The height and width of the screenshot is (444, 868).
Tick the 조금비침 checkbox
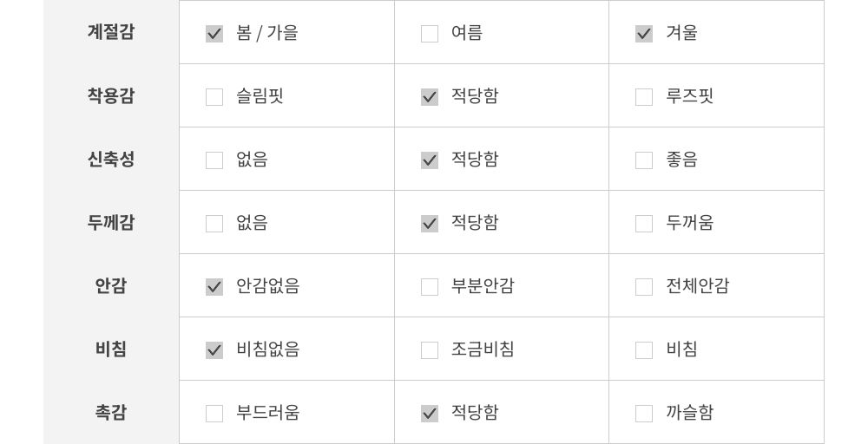tap(430, 350)
